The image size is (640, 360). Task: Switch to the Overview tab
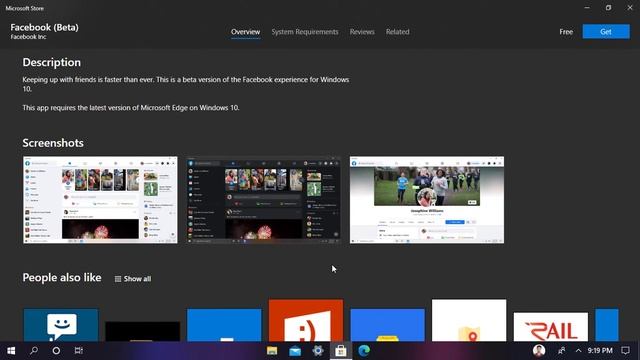pyautogui.click(x=245, y=32)
